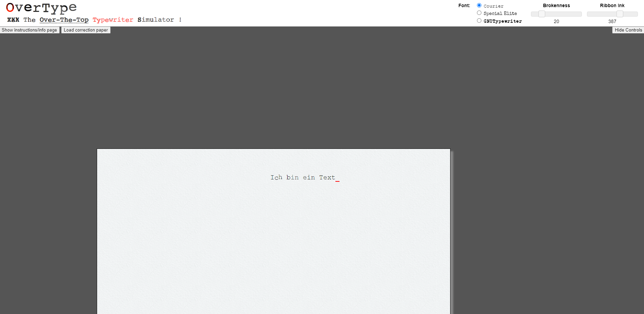This screenshot has width=644, height=314.
Task: Click the Ribbon Ink slider track
Action: (x=601, y=14)
